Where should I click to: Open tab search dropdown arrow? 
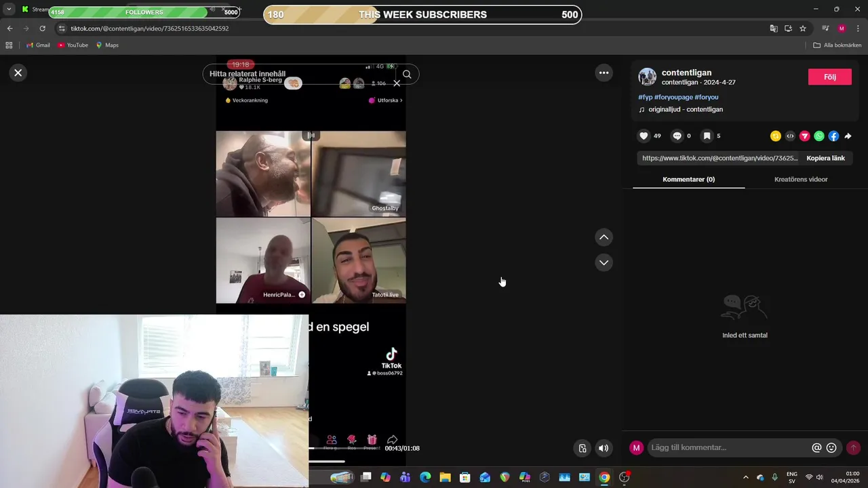[9, 9]
